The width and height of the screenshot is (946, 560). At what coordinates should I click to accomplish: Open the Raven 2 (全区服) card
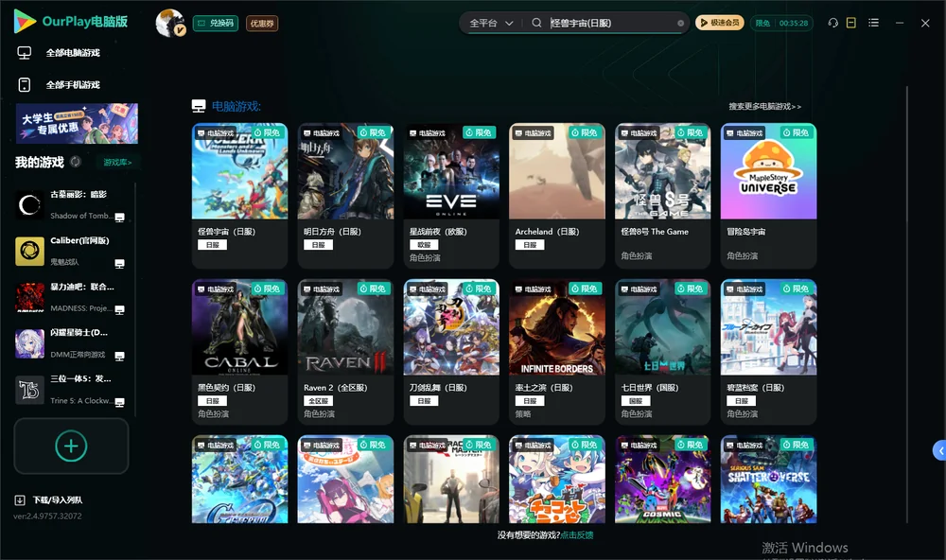pos(345,352)
